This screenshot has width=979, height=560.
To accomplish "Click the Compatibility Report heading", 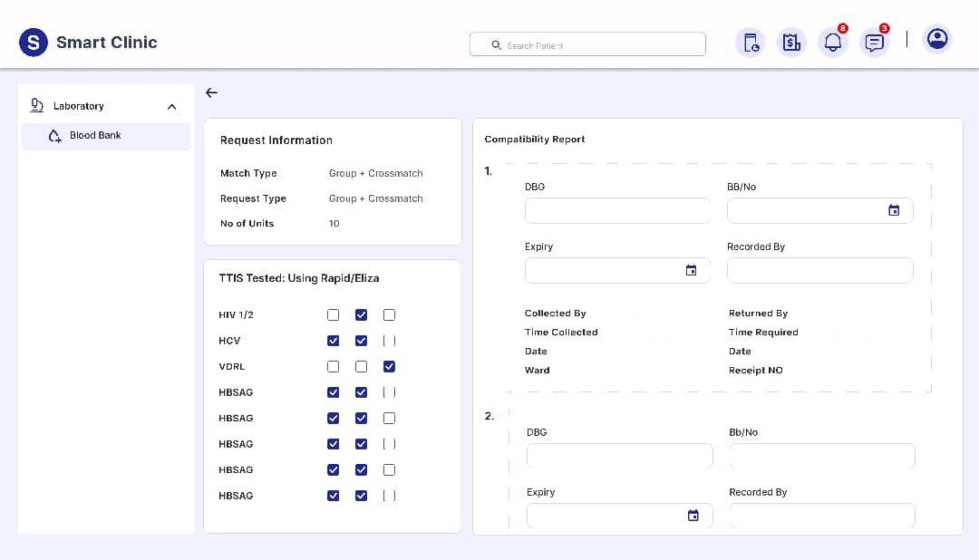I will (535, 140).
